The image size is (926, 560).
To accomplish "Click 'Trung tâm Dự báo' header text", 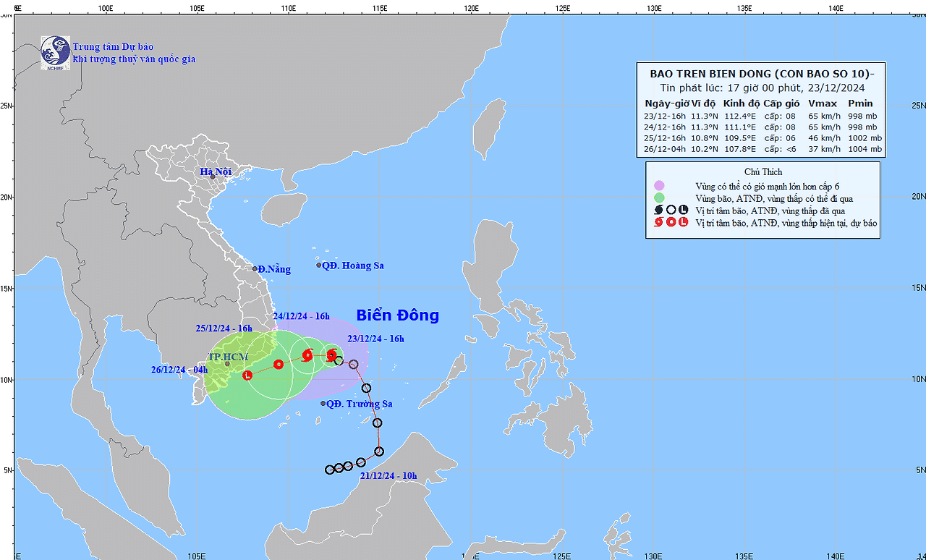I will tap(113, 47).
